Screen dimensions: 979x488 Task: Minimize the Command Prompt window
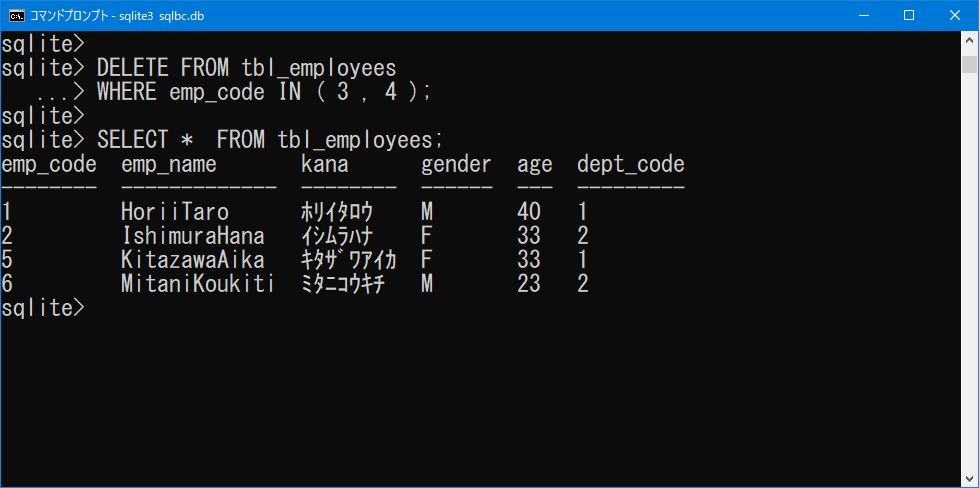[x=864, y=16]
